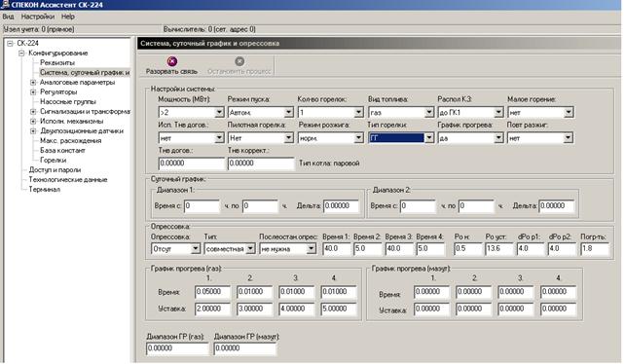The height and width of the screenshot is (364, 625).
Task: Select Реквизиты in the tree
Action: click(x=57, y=63)
